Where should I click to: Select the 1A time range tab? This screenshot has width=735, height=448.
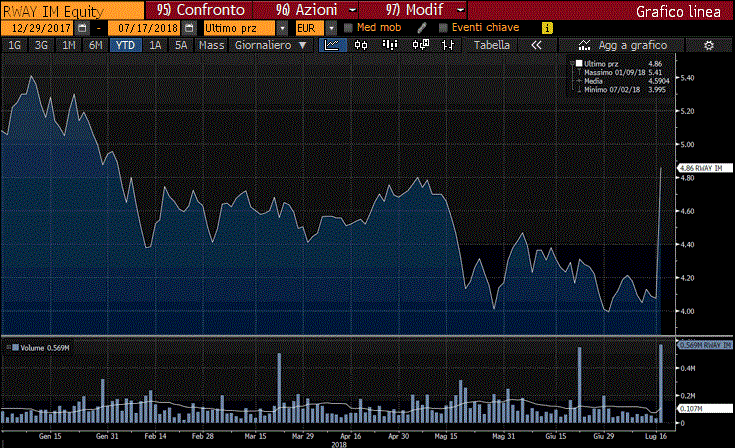point(155,45)
